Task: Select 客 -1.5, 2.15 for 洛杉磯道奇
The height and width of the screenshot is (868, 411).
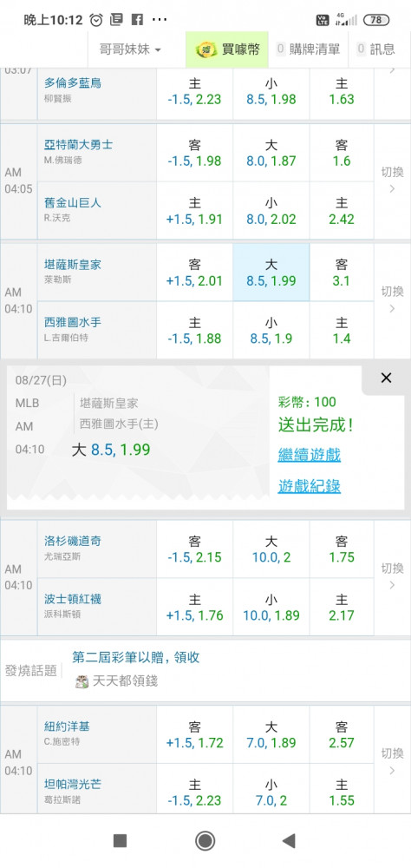Action: [195, 549]
